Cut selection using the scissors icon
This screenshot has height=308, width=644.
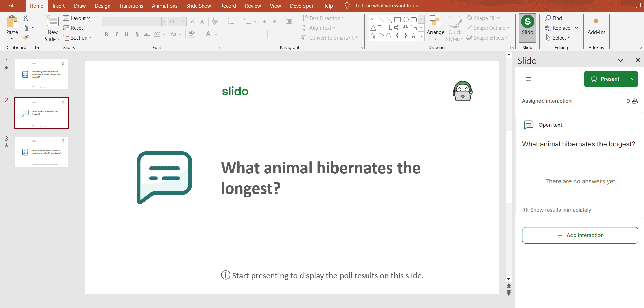click(25, 17)
